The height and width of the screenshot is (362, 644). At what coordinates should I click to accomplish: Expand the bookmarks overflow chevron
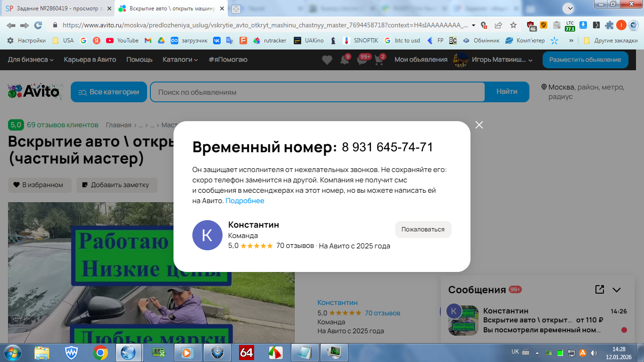pos(571,41)
